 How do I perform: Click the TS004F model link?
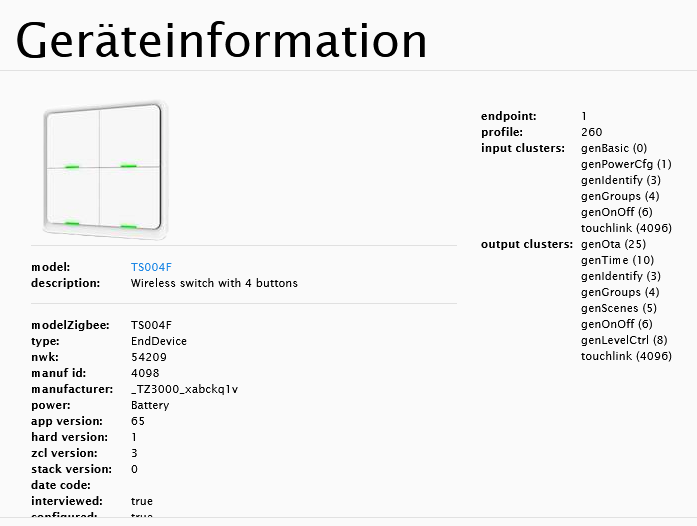coord(145,267)
